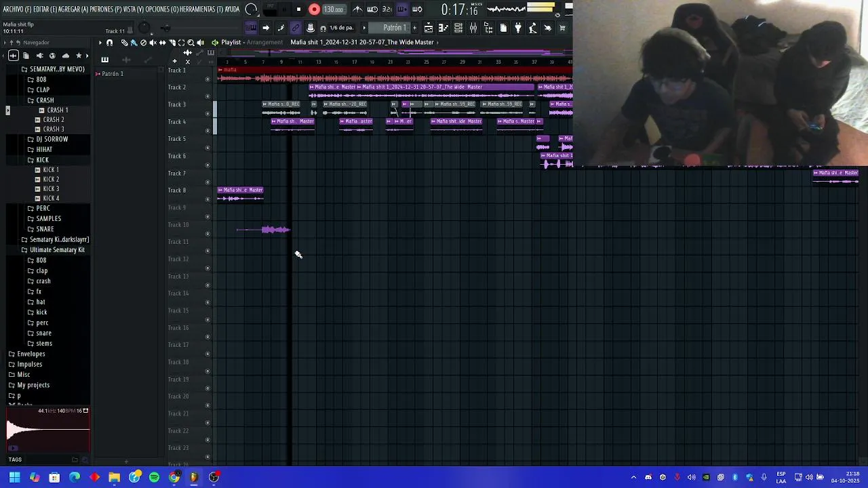This screenshot has width=868, height=488.
Task: Mute Track 4 with its toggle dot
Action: click(x=208, y=130)
